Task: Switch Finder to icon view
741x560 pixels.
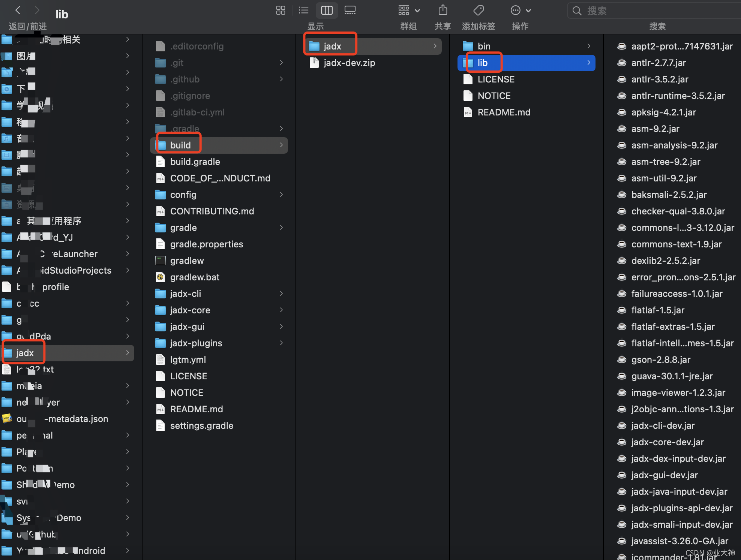Action: [280, 10]
